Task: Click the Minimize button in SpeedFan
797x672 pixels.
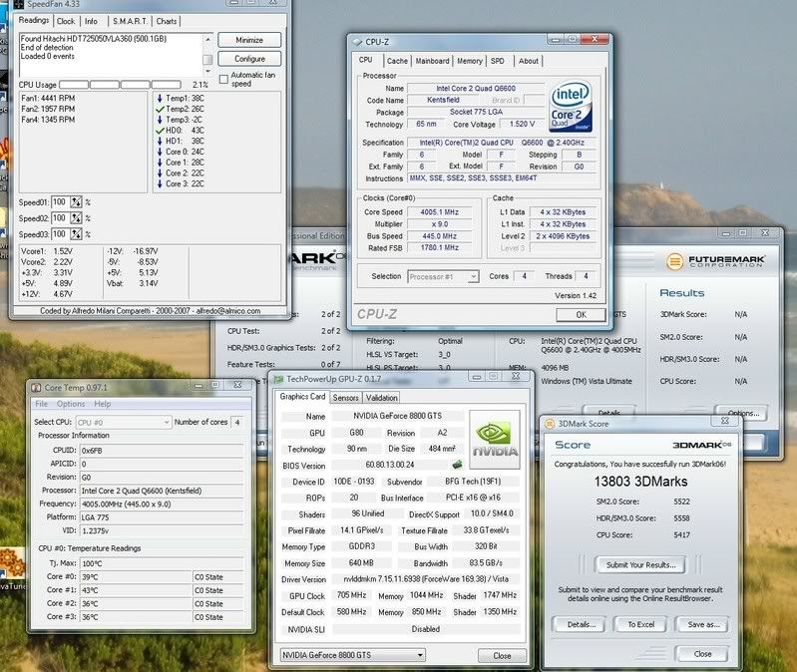Action: [249, 40]
